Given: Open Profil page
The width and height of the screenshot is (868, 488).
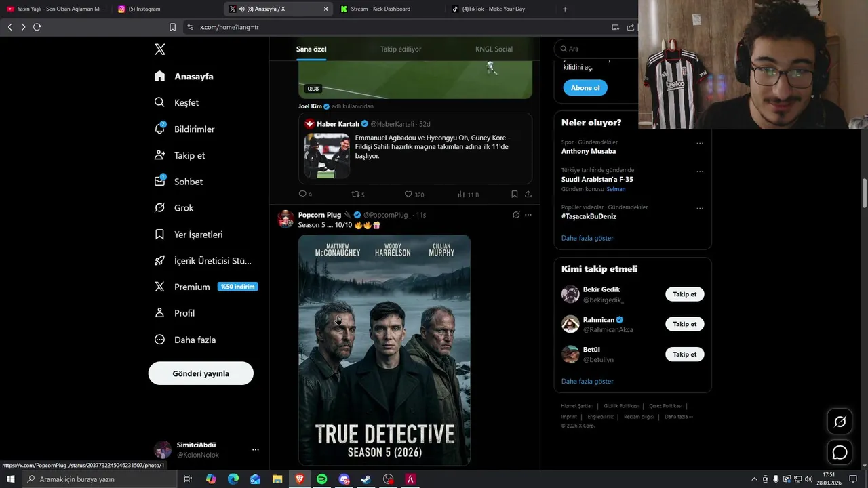Looking at the screenshot, I should 174,313.
